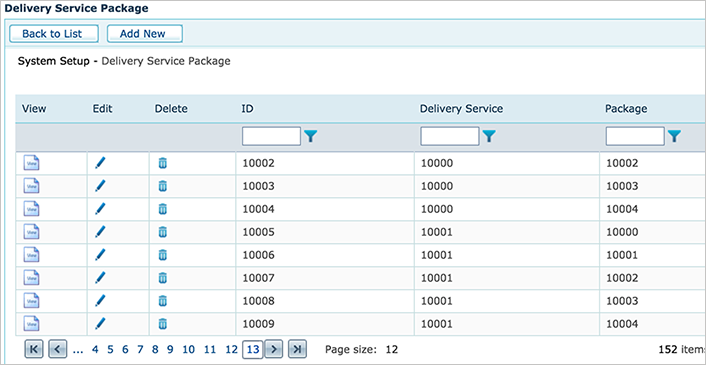
Task: Open the Package column filter funnel
Action: (674, 136)
